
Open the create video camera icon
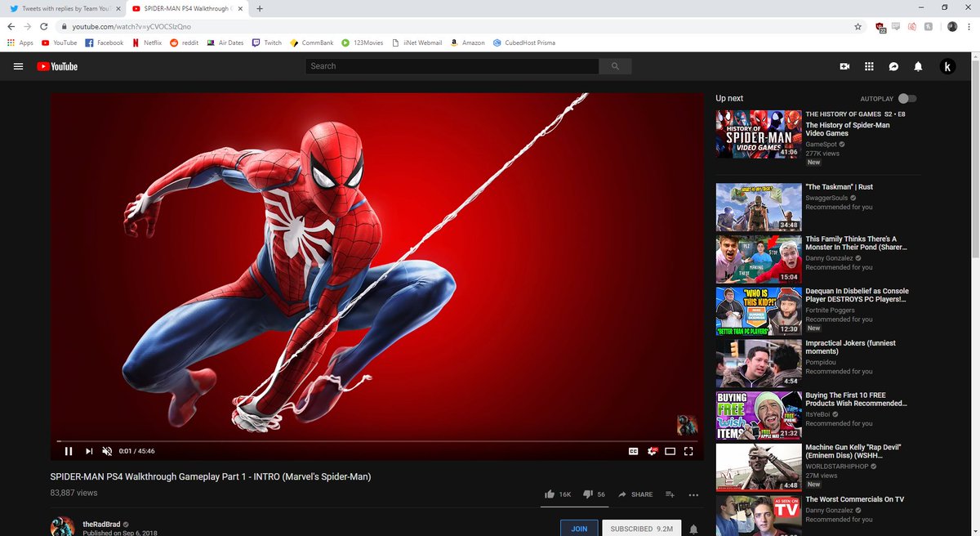coord(844,66)
